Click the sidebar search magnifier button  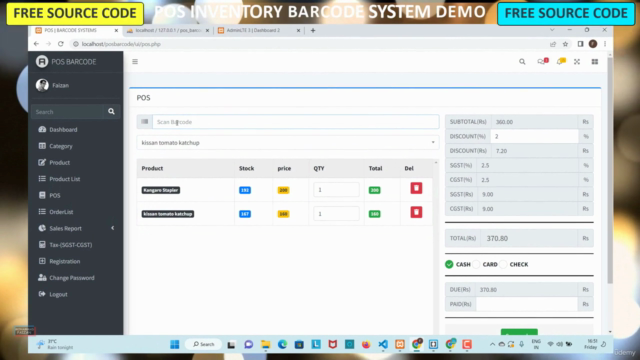(x=111, y=111)
